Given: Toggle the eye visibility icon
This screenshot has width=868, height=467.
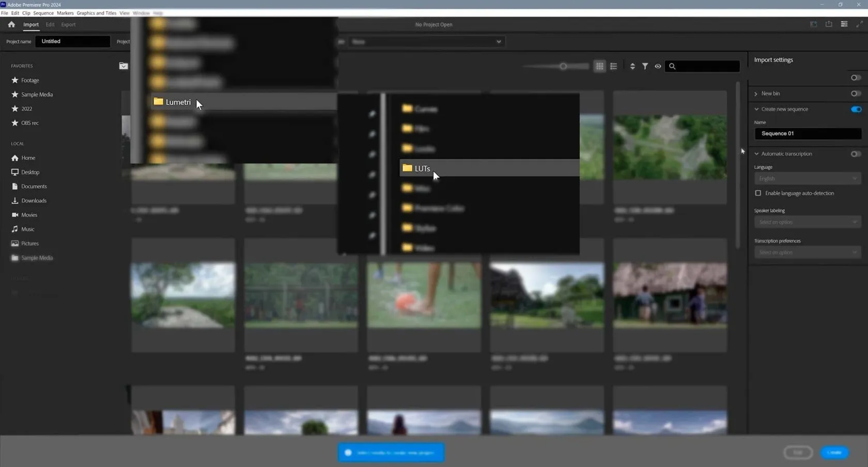Looking at the screenshot, I should 658,66.
